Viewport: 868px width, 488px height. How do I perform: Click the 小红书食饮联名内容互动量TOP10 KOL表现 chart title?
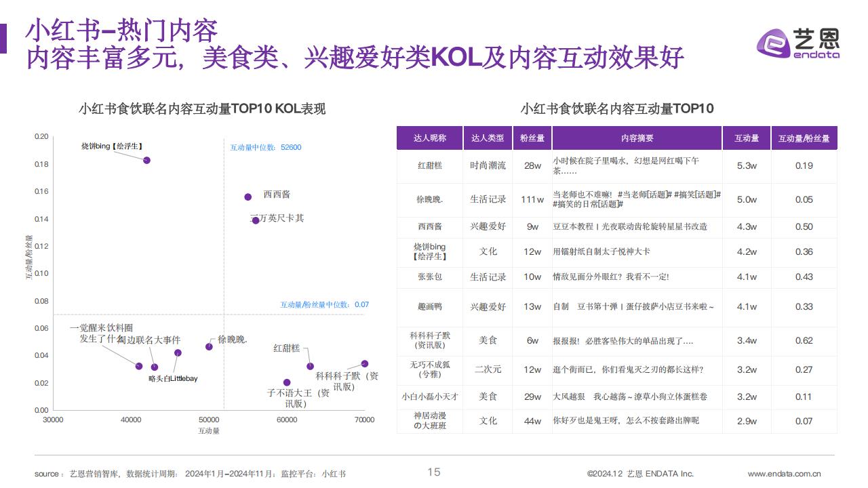coord(202,109)
